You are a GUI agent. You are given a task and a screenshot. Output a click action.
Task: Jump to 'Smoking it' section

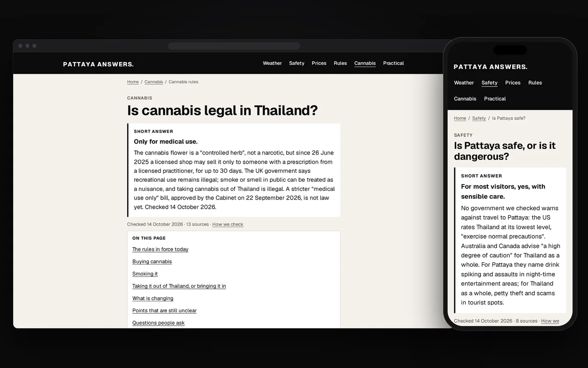(x=145, y=274)
